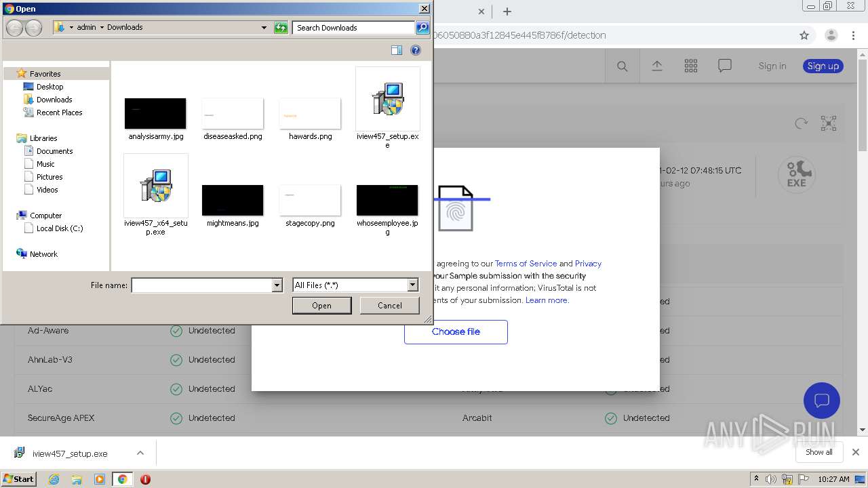The height and width of the screenshot is (488, 868).
Task: Click the Sign up button
Action: tap(823, 66)
